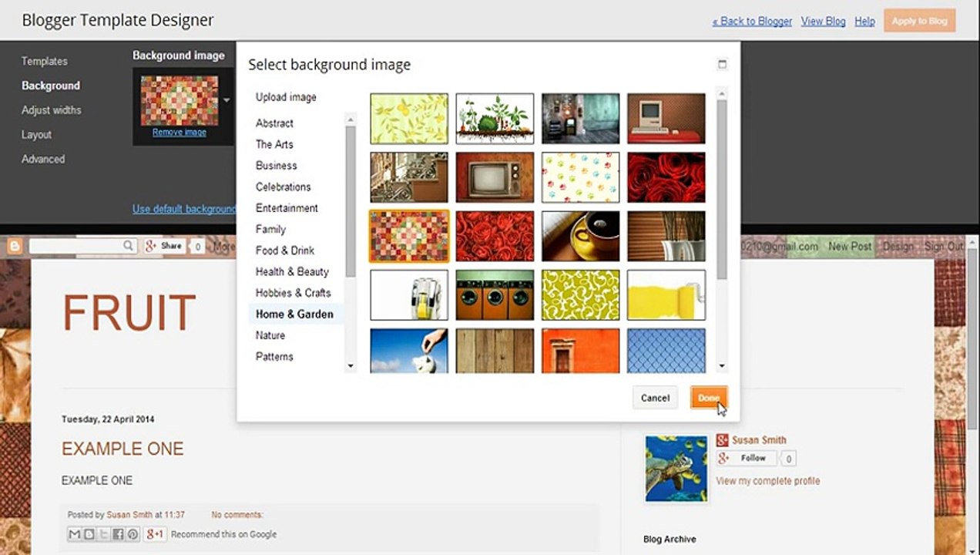Screen dimensions: 980x555
Task: Choose the washing machines thumbnail
Action: [x=495, y=294]
